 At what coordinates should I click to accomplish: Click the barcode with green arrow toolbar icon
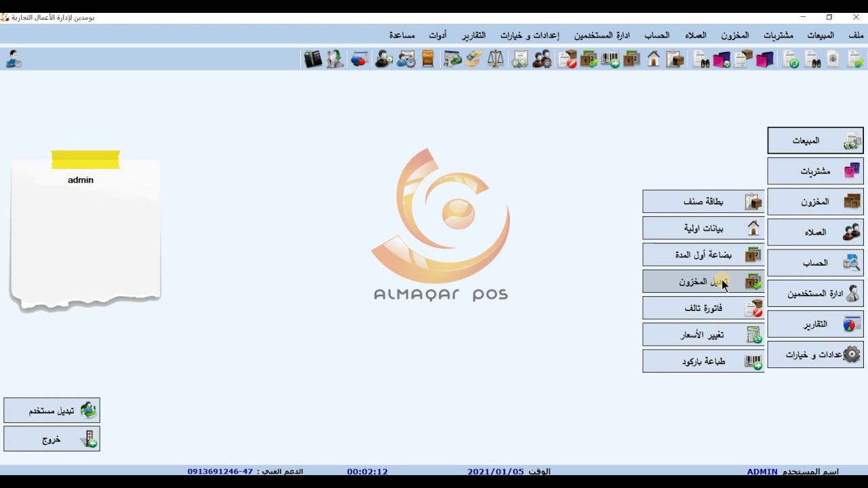point(610,60)
